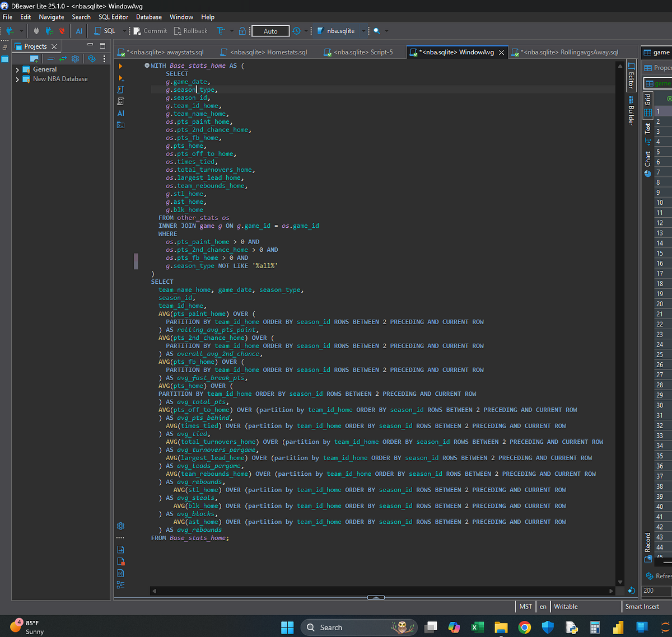This screenshot has width=672, height=637.
Task: Execute SQL query with the orange play arrow
Action: (x=120, y=66)
